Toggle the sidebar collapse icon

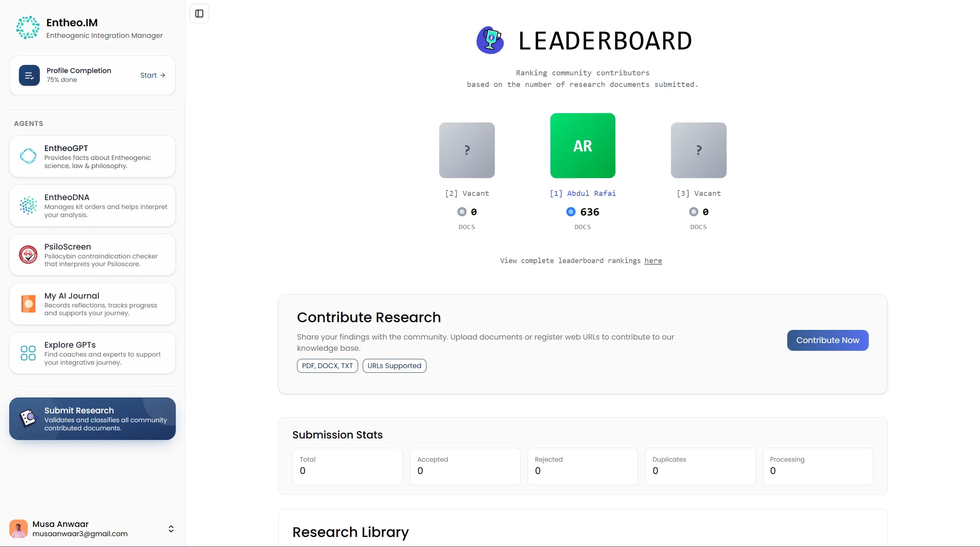pyautogui.click(x=199, y=14)
